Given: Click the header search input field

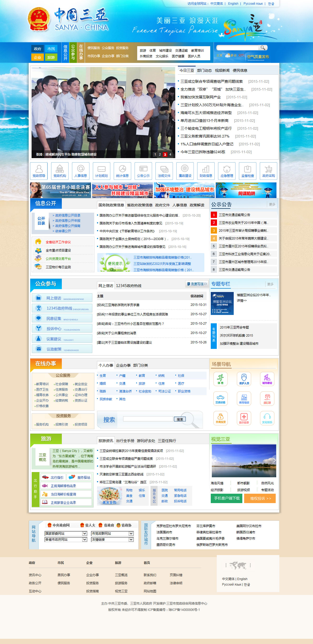Looking at the screenshot, I should tap(237, 48).
